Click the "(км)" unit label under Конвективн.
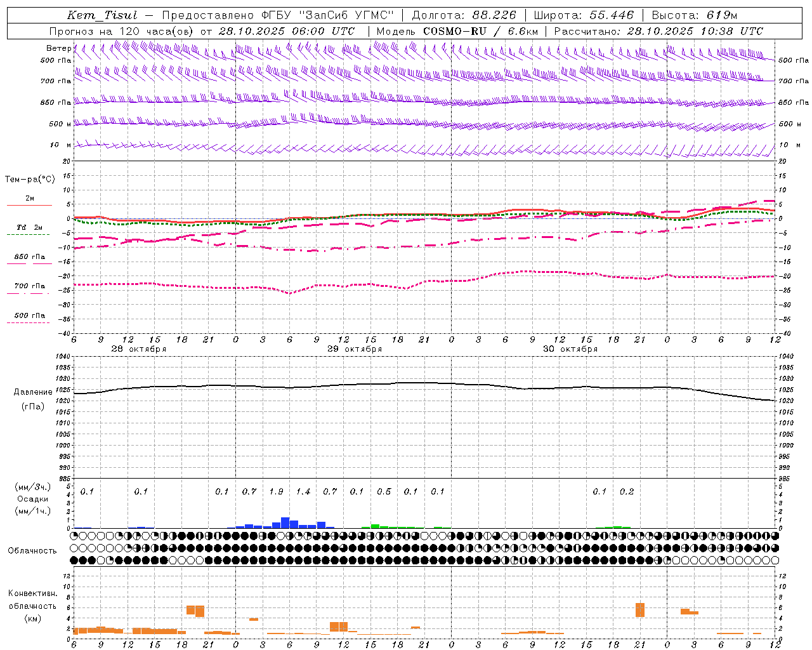This screenshot has width=812, height=650. tap(32, 618)
